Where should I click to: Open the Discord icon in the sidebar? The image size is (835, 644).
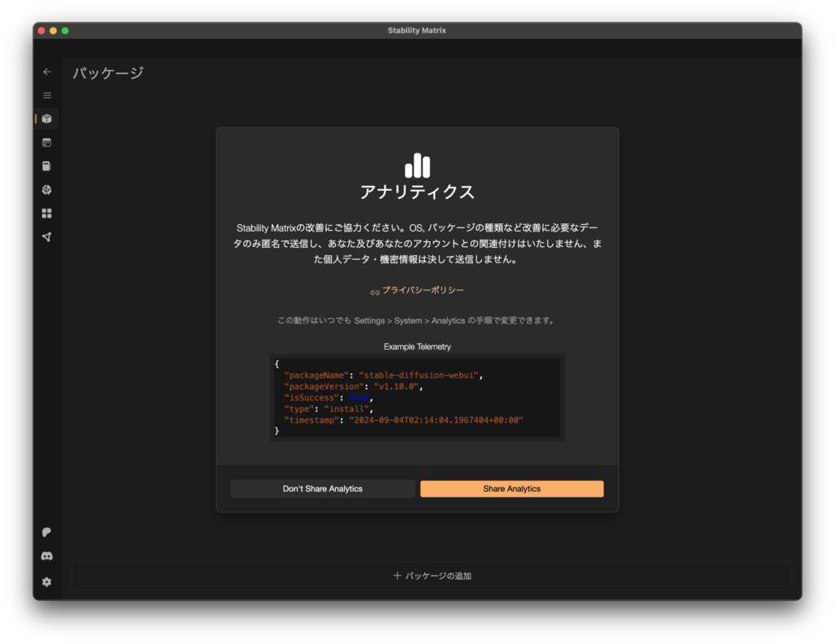coord(46,557)
